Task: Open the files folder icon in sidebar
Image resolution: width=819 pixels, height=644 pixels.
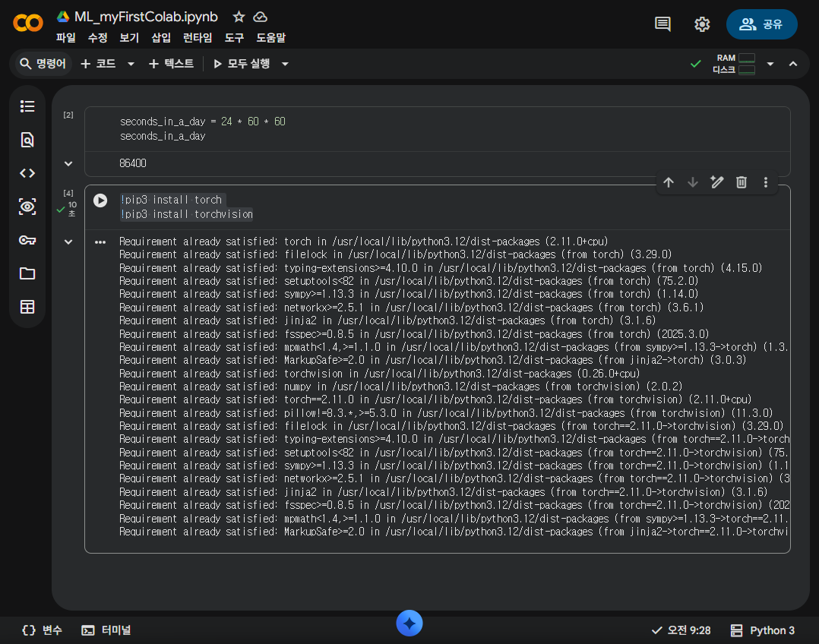Action: tap(27, 273)
